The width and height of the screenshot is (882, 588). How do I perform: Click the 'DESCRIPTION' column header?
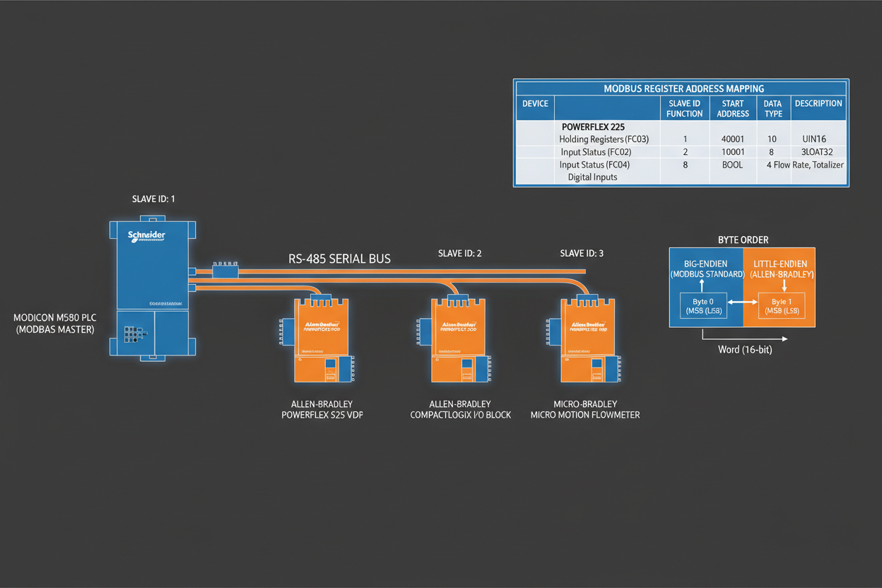818,103
